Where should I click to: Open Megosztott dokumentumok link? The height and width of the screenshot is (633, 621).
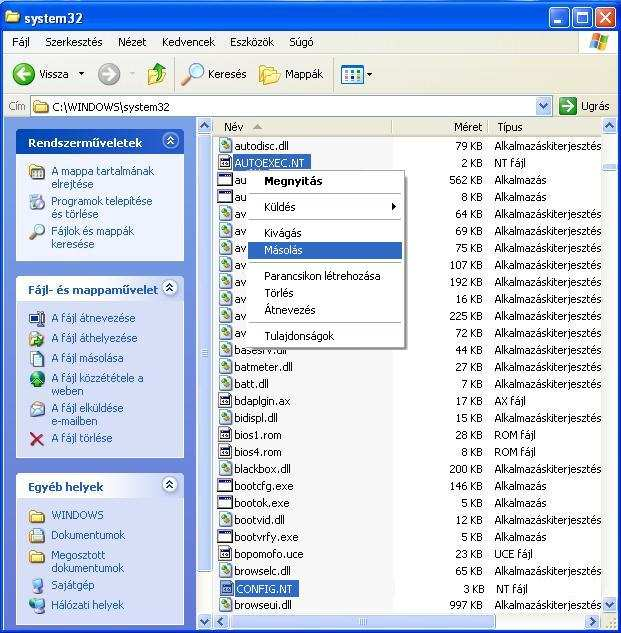pyautogui.click(x=88, y=561)
